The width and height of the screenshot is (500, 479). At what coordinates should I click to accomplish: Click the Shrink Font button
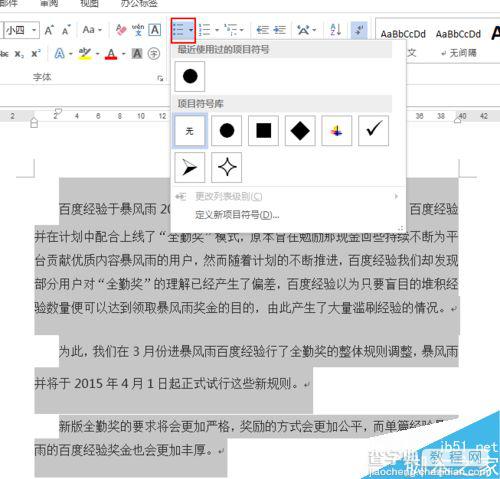(x=66, y=30)
